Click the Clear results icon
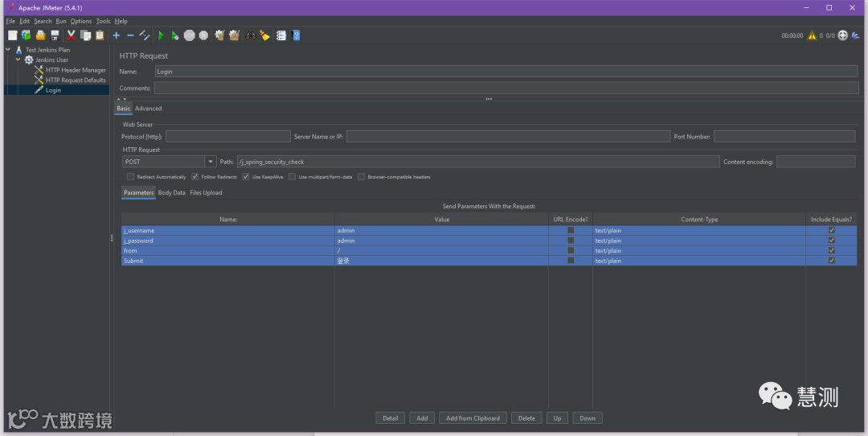This screenshot has height=436, width=868. click(x=219, y=35)
